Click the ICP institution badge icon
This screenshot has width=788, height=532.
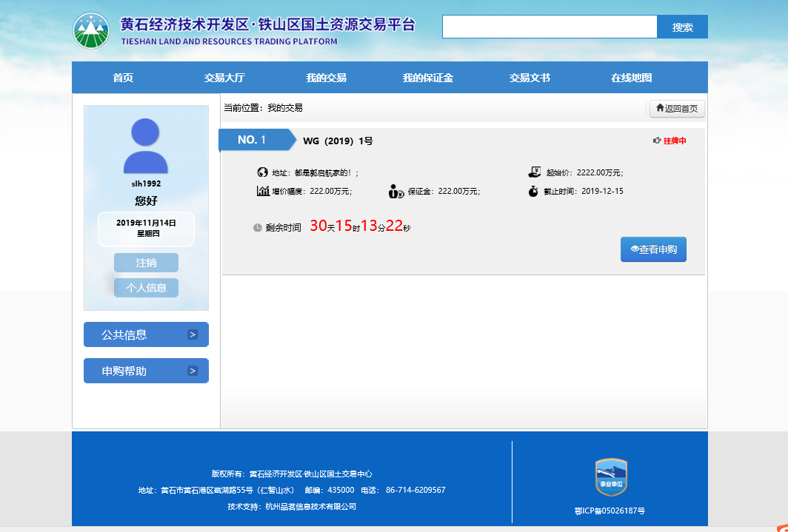[x=611, y=477]
